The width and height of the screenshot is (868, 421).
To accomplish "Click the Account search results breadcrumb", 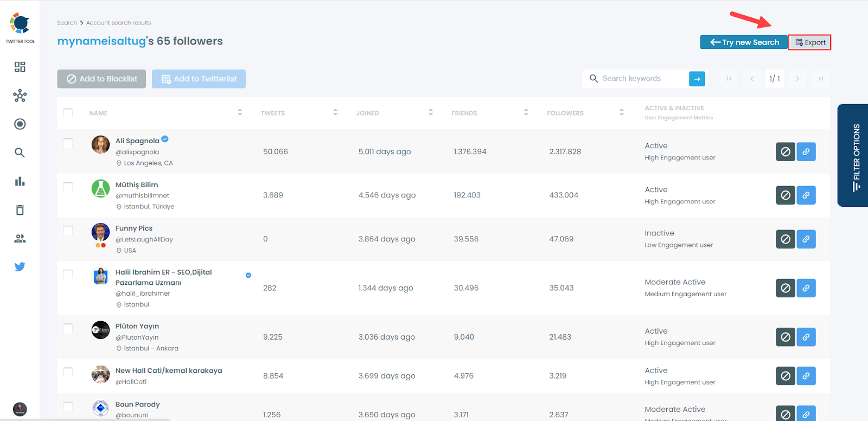I will point(118,23).
